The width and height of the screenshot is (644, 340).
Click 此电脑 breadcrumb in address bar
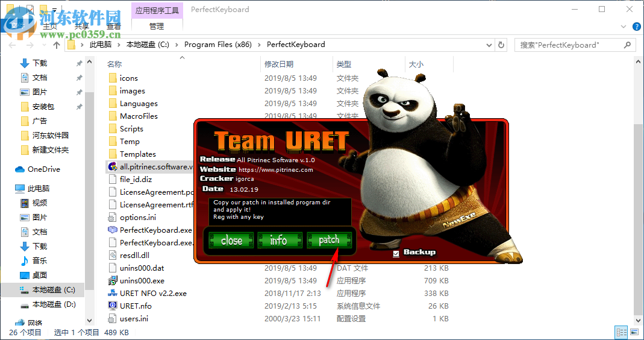(x=101, y=45)
